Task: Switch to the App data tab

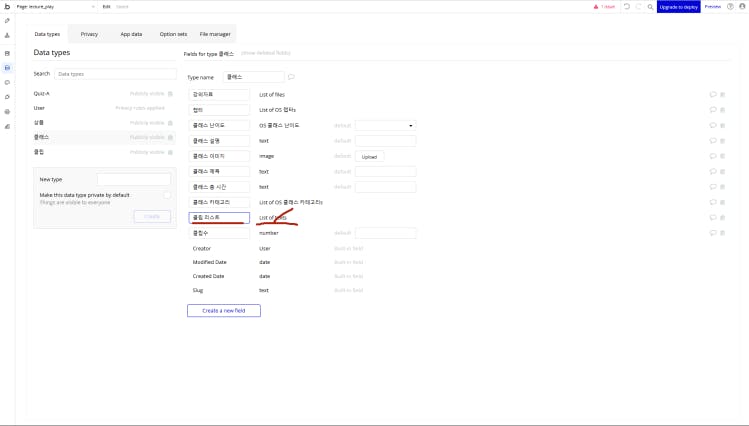Action: (x=131, y=34)
